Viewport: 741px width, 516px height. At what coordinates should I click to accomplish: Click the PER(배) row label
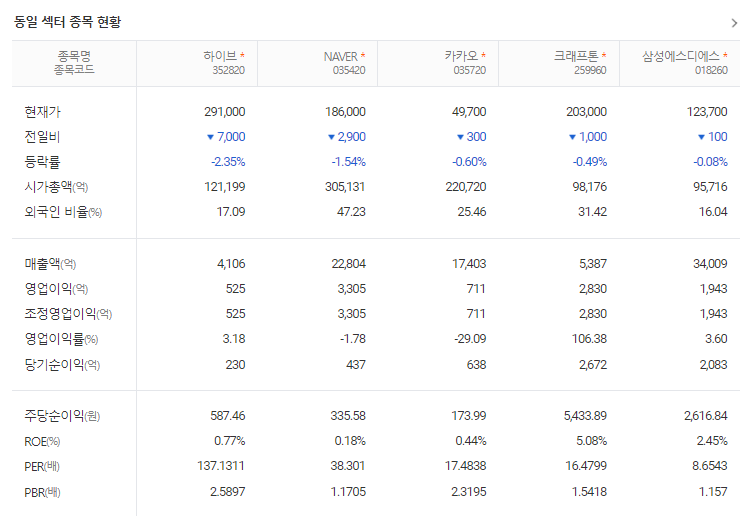pos(42,467)
